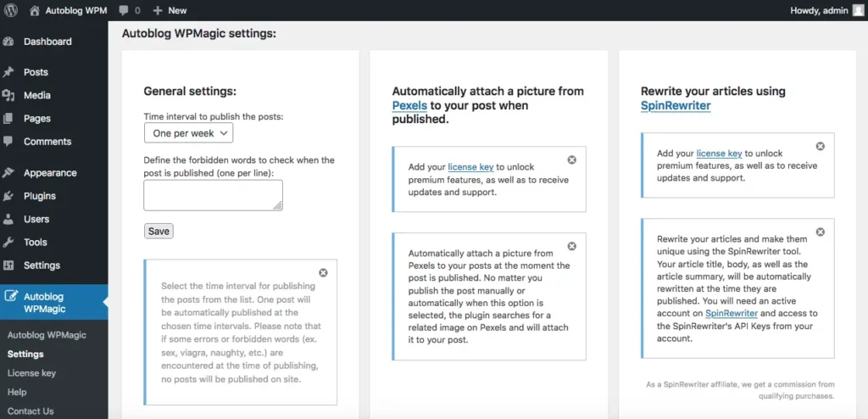
Task: Click the Pexels link in heading
Action: (409, 105)
